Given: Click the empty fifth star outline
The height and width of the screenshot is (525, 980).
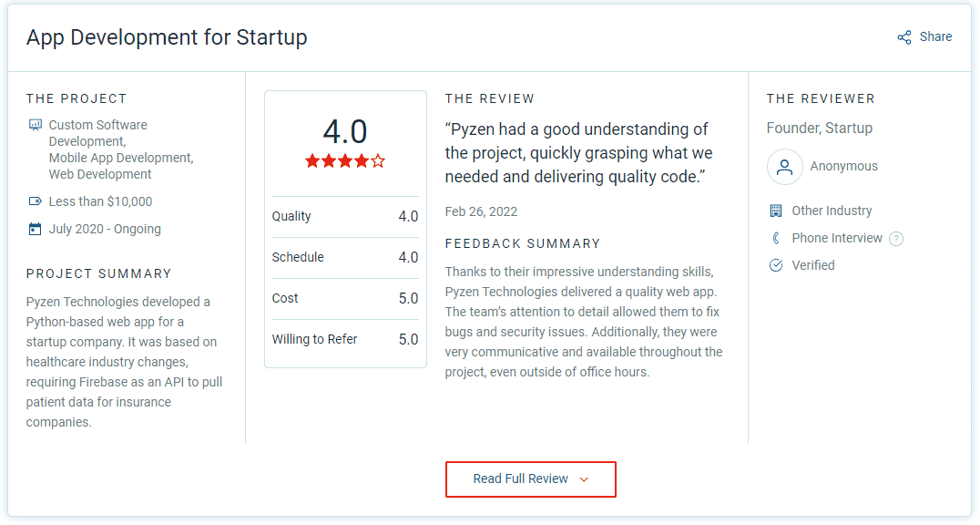Looking at the screenshot, I should click(x=378, y=161).
